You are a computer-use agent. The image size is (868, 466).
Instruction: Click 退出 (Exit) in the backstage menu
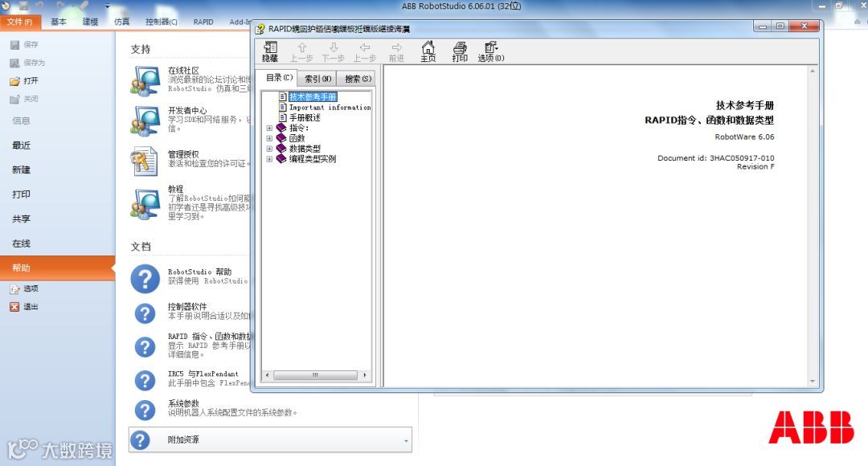[x=24, y=307]
